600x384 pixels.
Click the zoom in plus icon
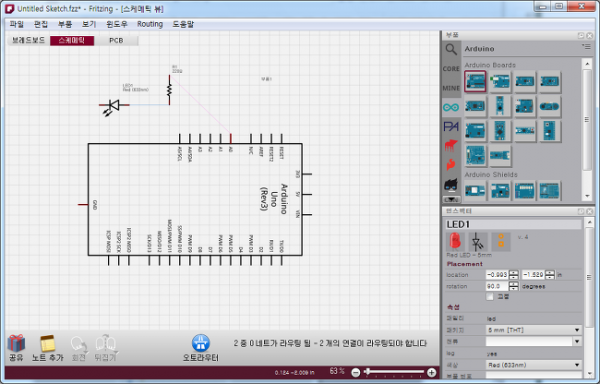432,373
